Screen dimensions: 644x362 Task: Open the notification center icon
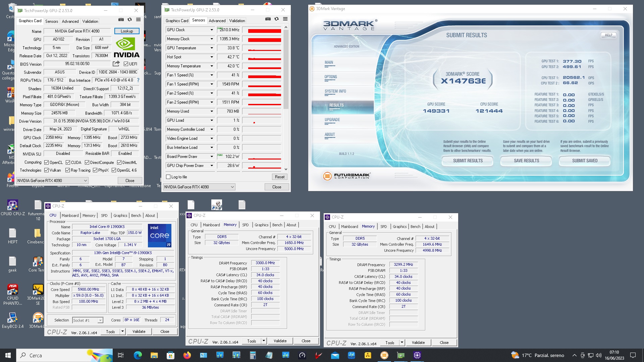[633, 355]
